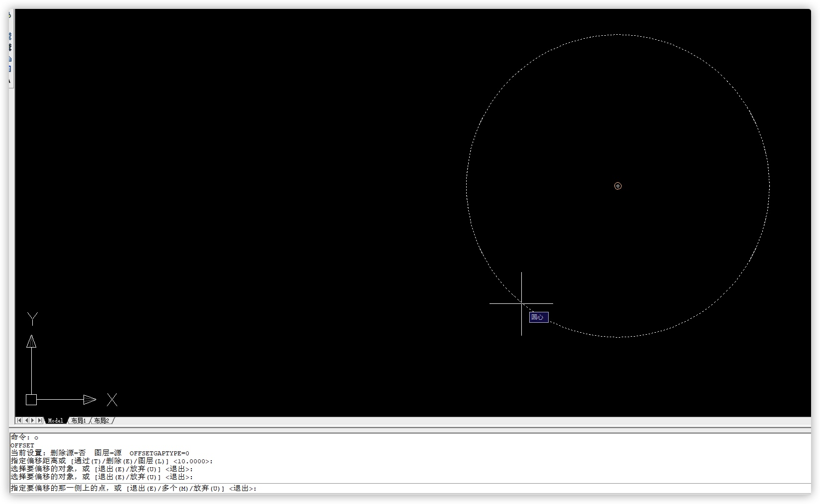Click the previous layout tab arrow
820x504 pixels.
26,421
